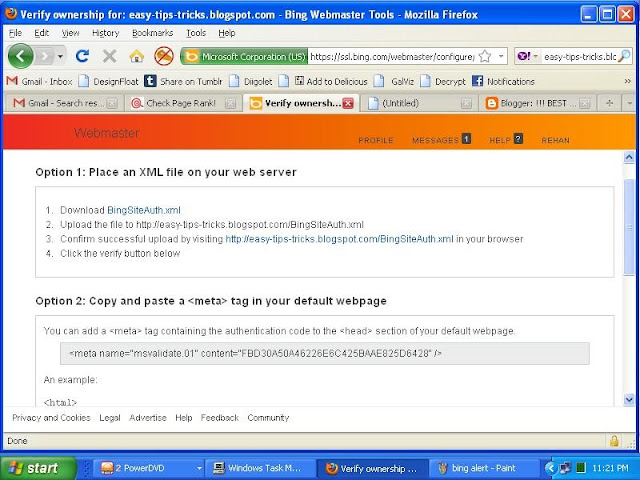The width and height of the screenshot is (640, 480).
Task: Open Advertise footer link
Action: [148, 418]
